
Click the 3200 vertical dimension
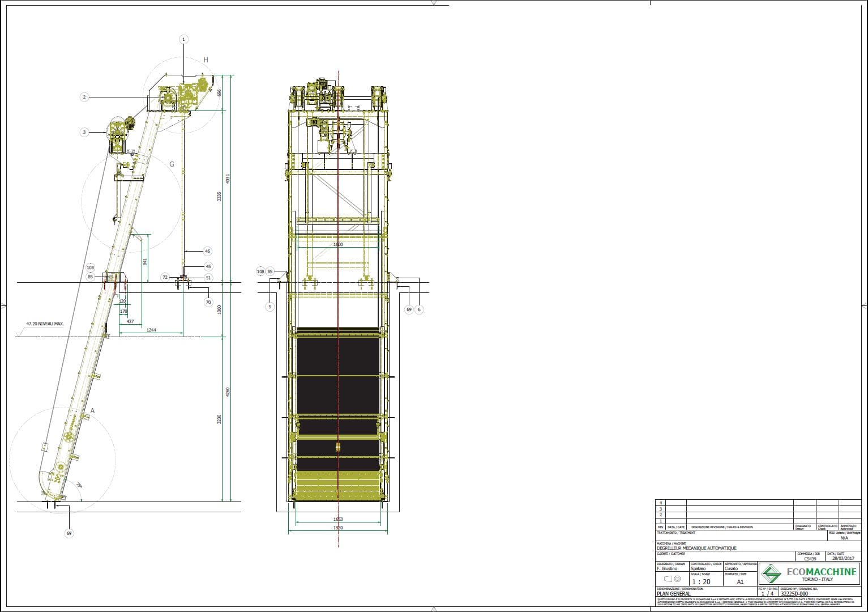[219, 419]
